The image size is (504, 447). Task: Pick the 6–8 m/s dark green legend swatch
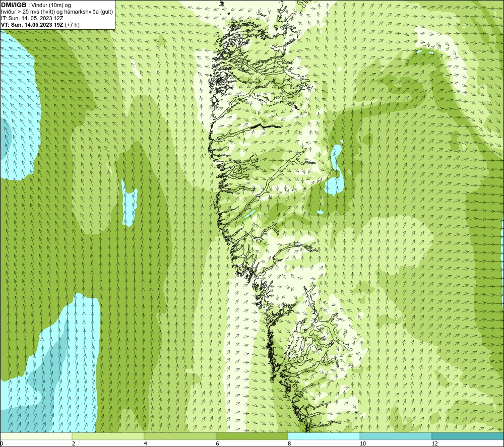pos(252,436)
